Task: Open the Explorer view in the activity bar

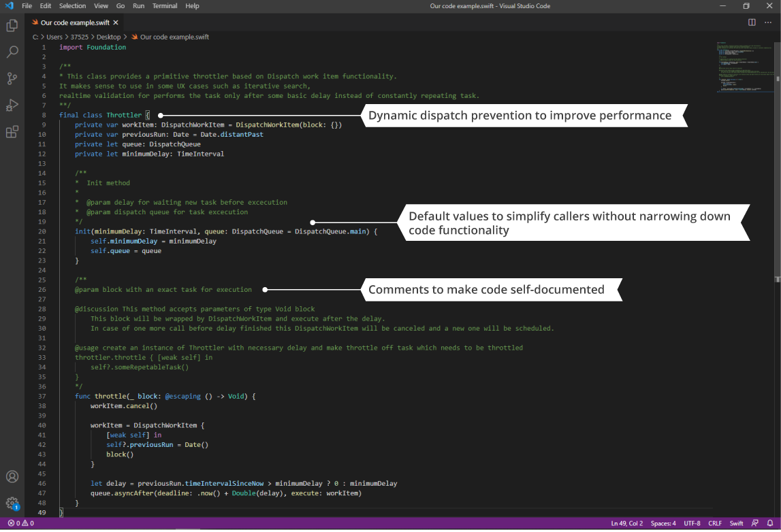Action: coord(12,24)
